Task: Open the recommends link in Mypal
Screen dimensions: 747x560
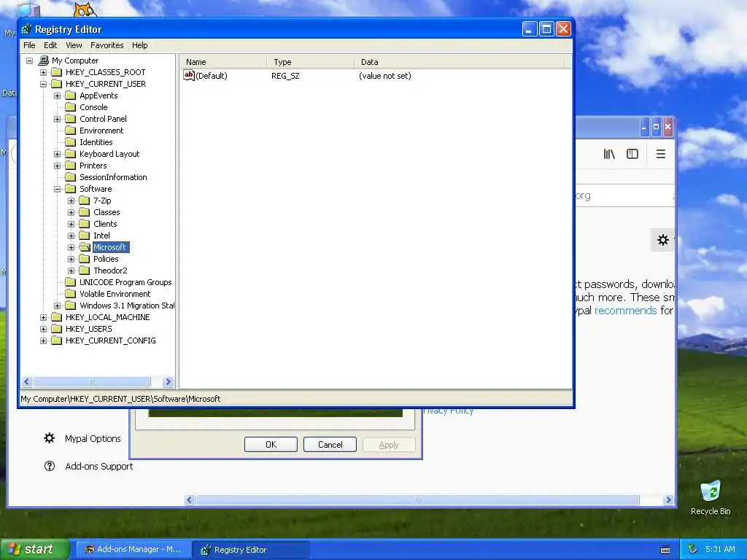Action: pos(625,311)
